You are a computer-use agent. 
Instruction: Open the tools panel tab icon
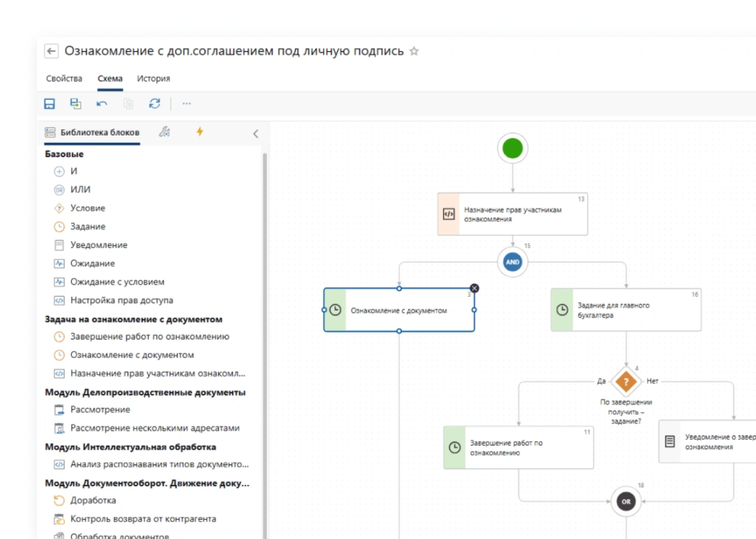165,132
